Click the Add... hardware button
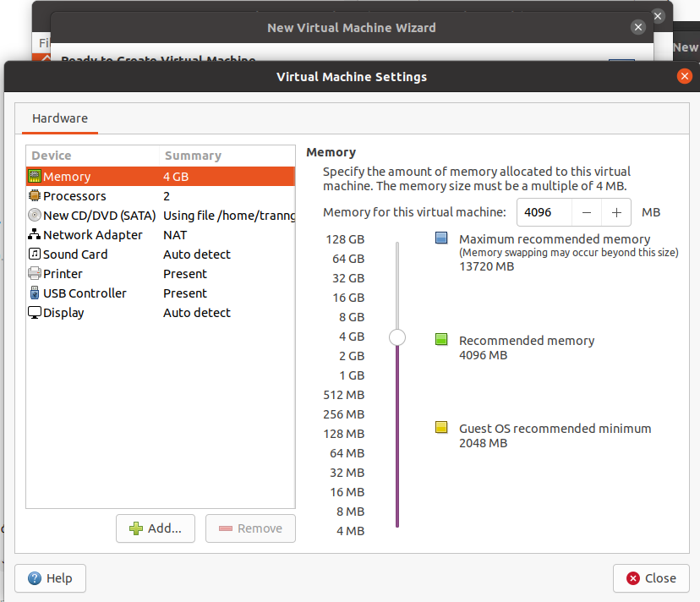The width and height of the screenshot is (700, 602). pos(156,528)
